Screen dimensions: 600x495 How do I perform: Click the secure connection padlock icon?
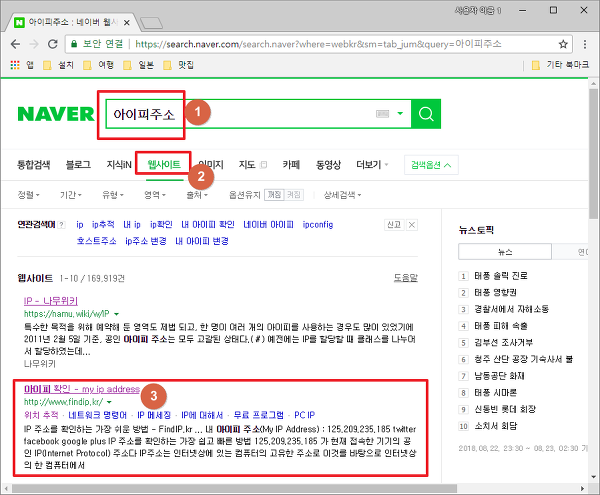pyautogui.click(x=74, y=44)
